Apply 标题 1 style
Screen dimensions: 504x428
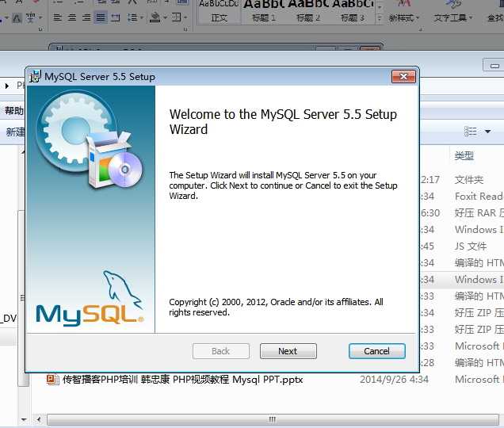point(264,11)
